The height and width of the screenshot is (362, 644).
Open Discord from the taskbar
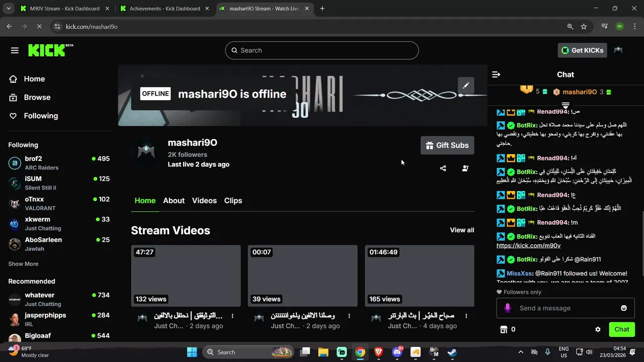click(397, 352)
